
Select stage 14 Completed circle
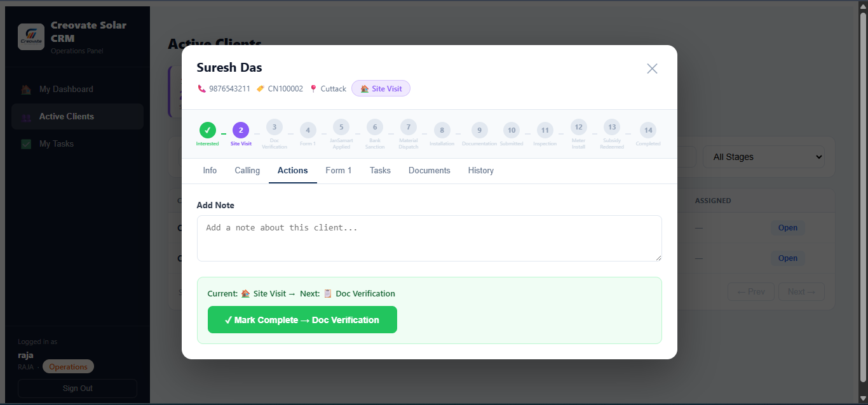(648, 130)
